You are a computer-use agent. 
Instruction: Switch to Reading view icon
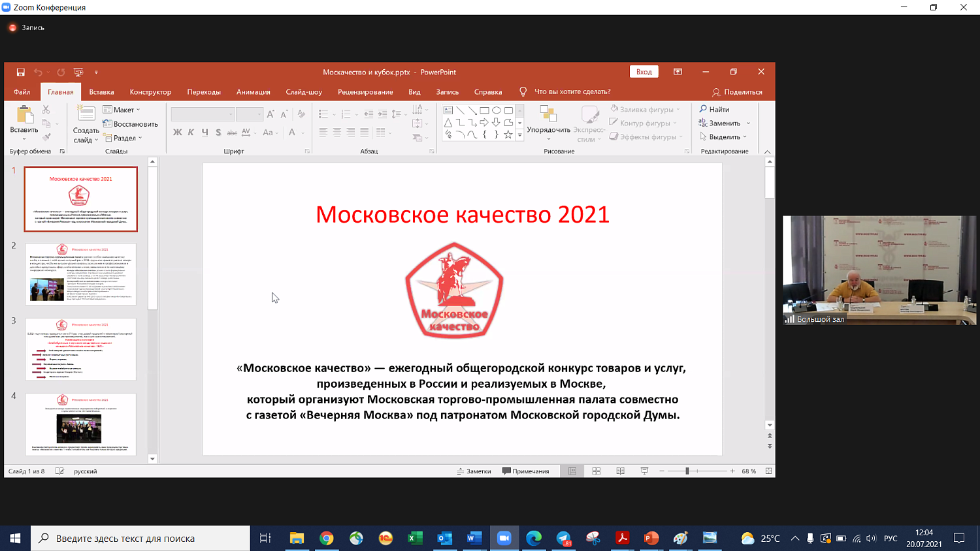pyautogui.click(x=621, y=471)
